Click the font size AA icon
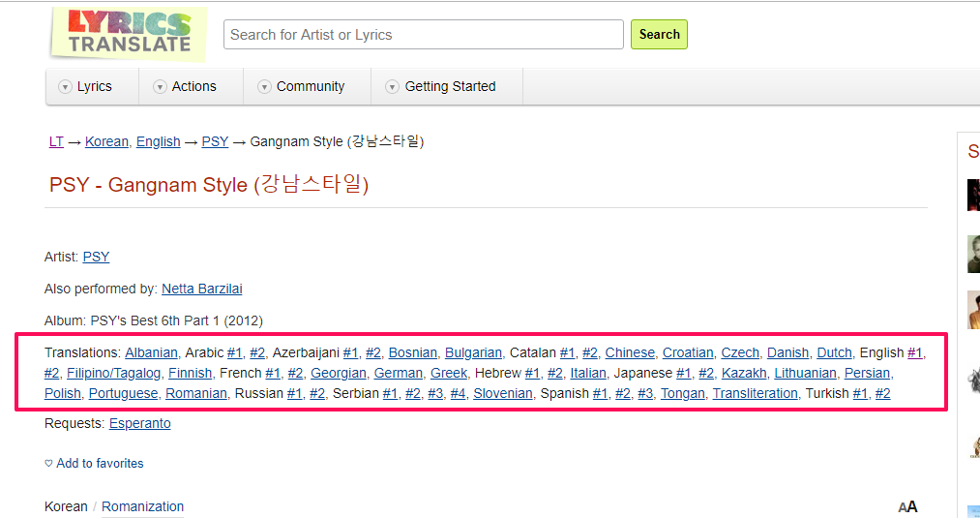Screen dimensions: 980x518 907,506
